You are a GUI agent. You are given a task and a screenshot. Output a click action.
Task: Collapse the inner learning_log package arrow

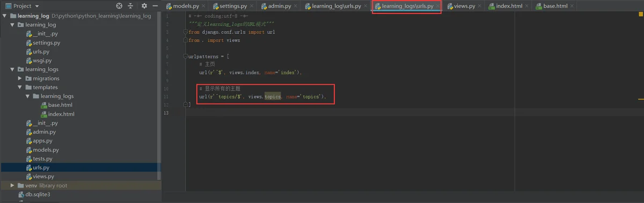[x=13, y=25]
